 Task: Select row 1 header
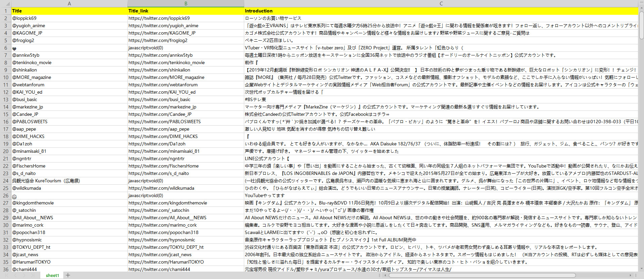[x=6, y=11]
